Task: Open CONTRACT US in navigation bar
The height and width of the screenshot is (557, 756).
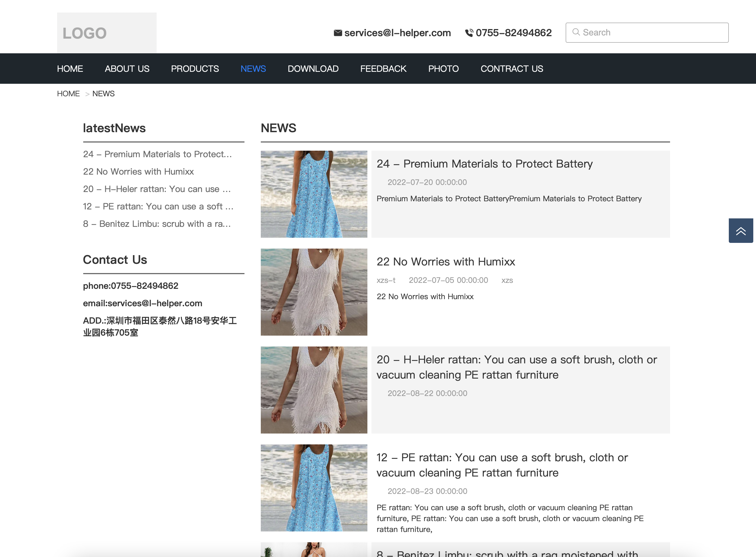Action: 512,69
